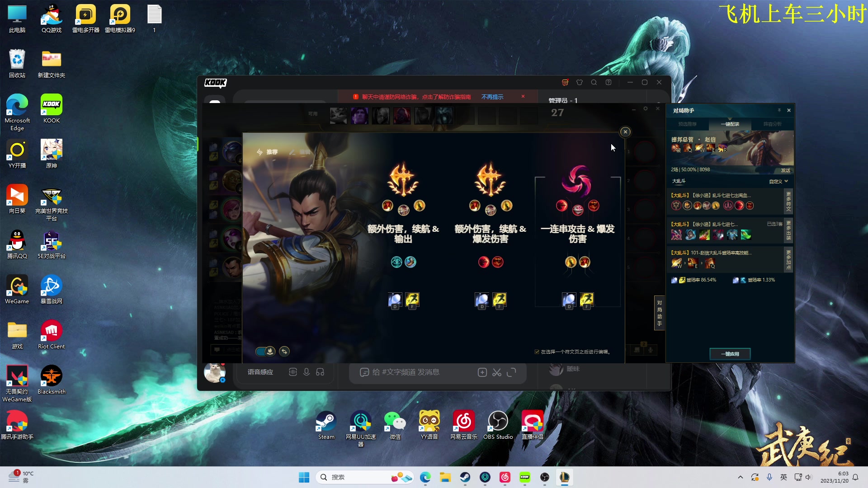Screen dimensions: 868x488
Task: Click the KOOK search magnifier icon
Action: (x=594, y=82)
